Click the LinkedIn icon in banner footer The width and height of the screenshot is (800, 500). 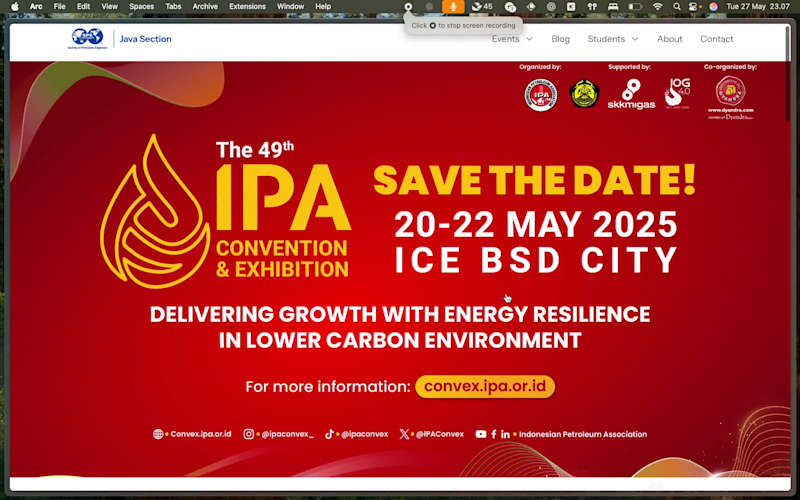pos(505,434)
